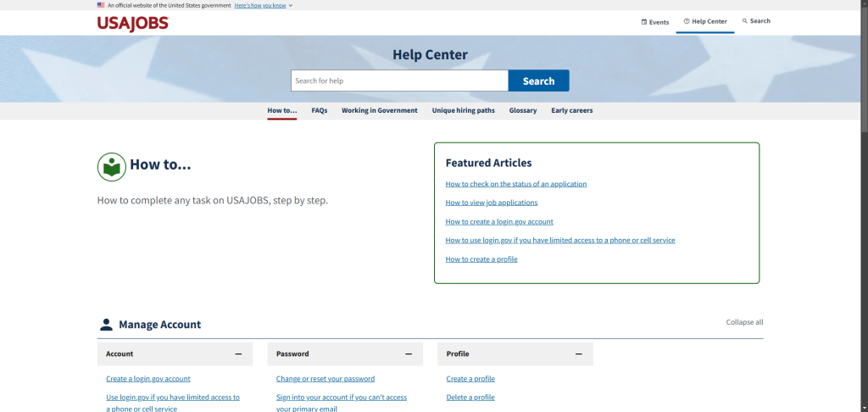Image resolution: width=868 pixels, height=412 pixels.
Task: Collapse the Profile section
Action: 579,354
